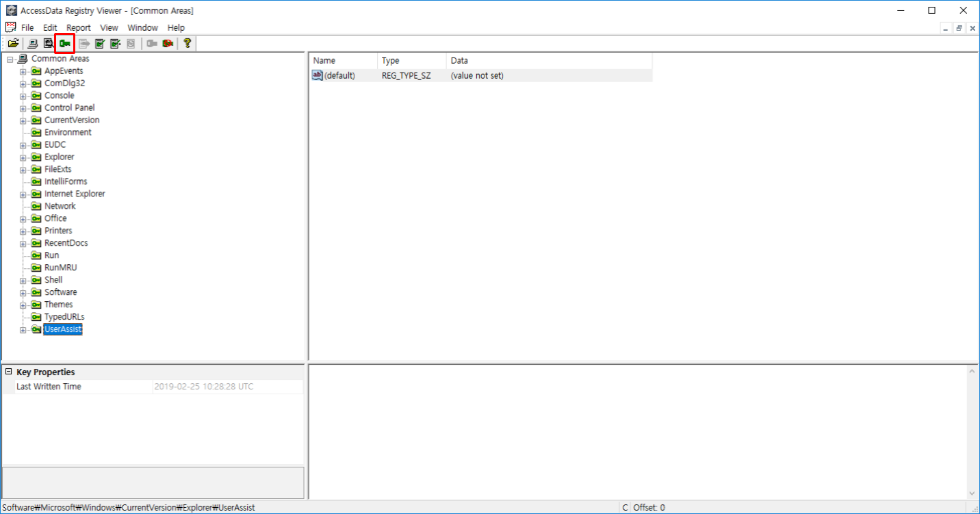Click the key icon beside Environment
This screenshot has height=514, width=980.
(36, 133)
